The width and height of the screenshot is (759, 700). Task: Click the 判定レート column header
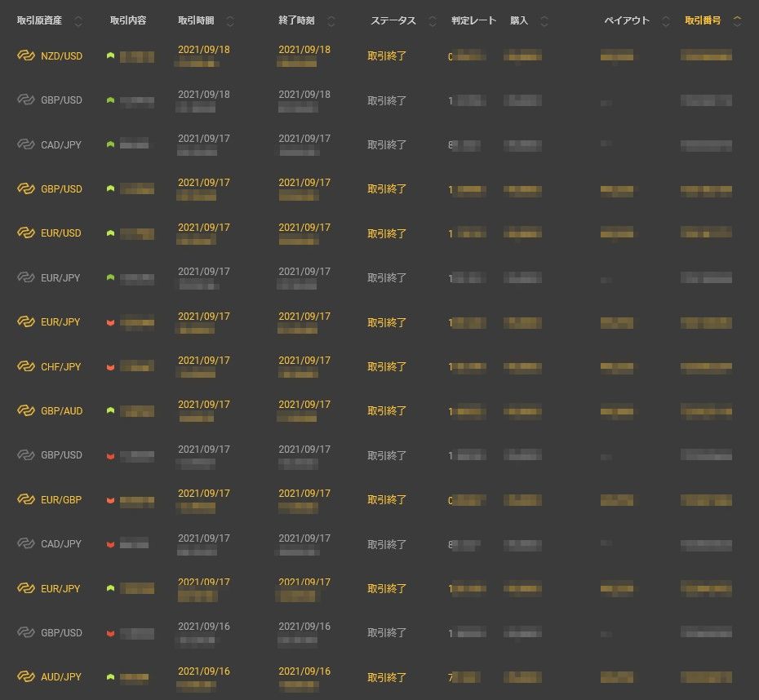click(473, 20)
